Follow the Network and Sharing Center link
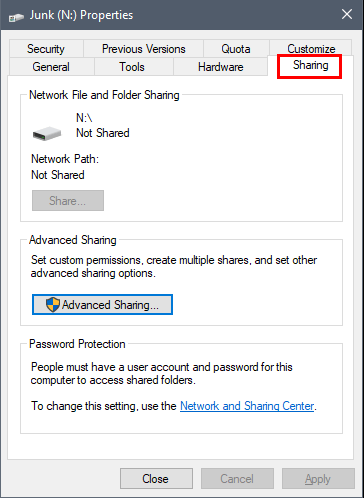The height and width of the screenshot is (498, 364). click(247, 406)
